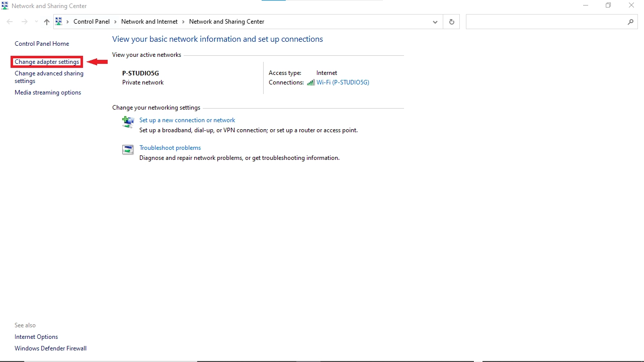This screenshot has width=644, height=362.
Task: Click the Forward navigation arrow
Action: pos(24,22)
